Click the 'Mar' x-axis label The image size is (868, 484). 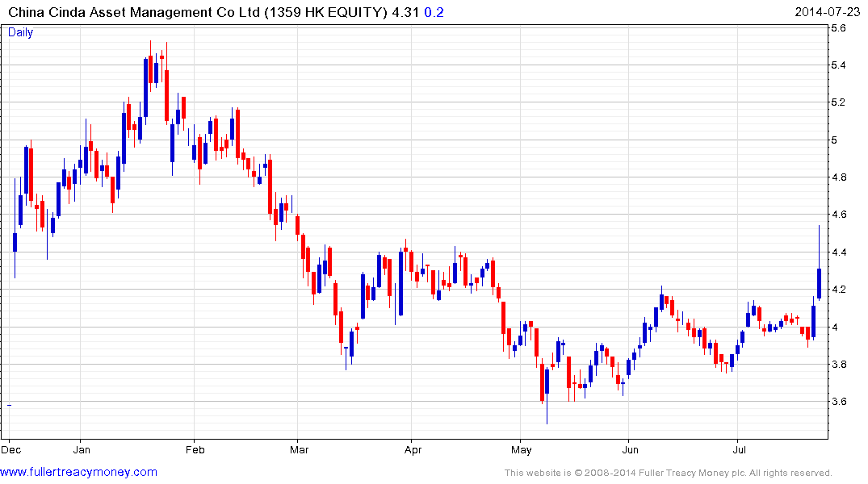[x=299, y=449]
